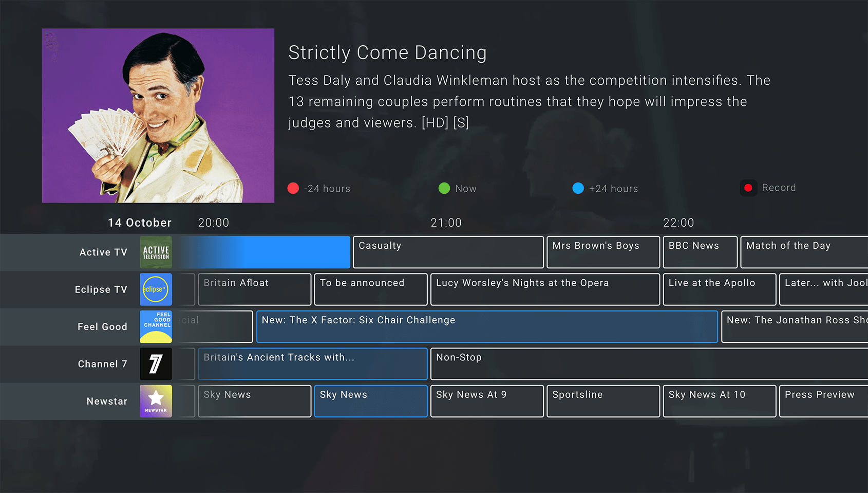Select the Now label
The width and height of the screenshot is (868, 493).
pyautogui.click(x=466, y=189)
